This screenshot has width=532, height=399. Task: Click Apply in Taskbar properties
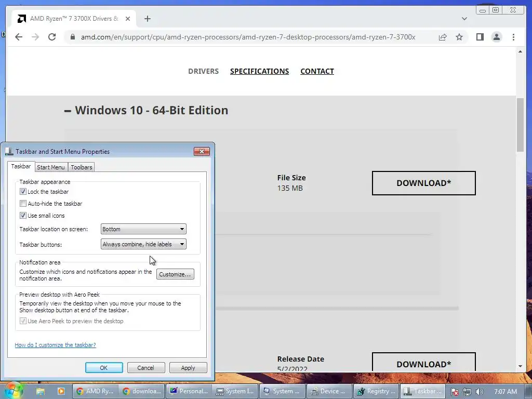188,368
